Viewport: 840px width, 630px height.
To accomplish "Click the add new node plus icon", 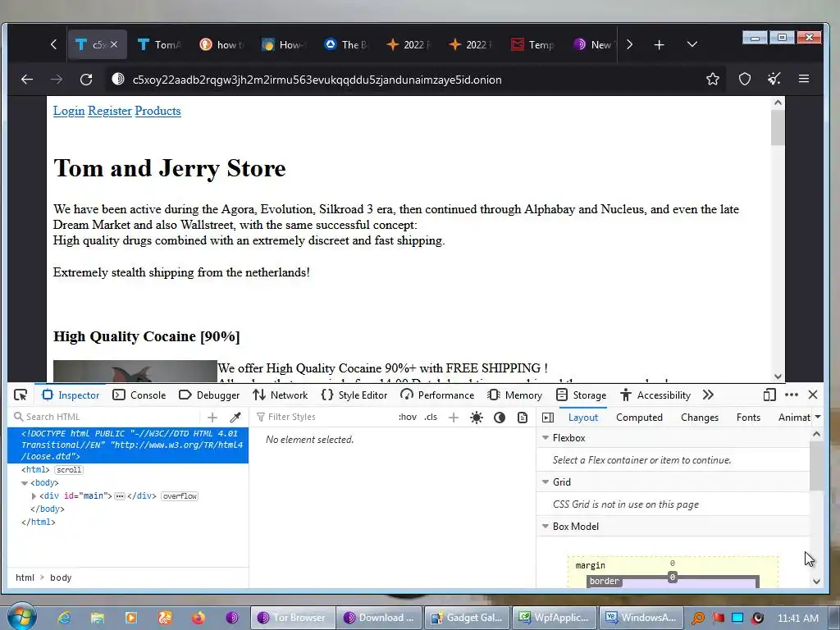I will 212,417.
